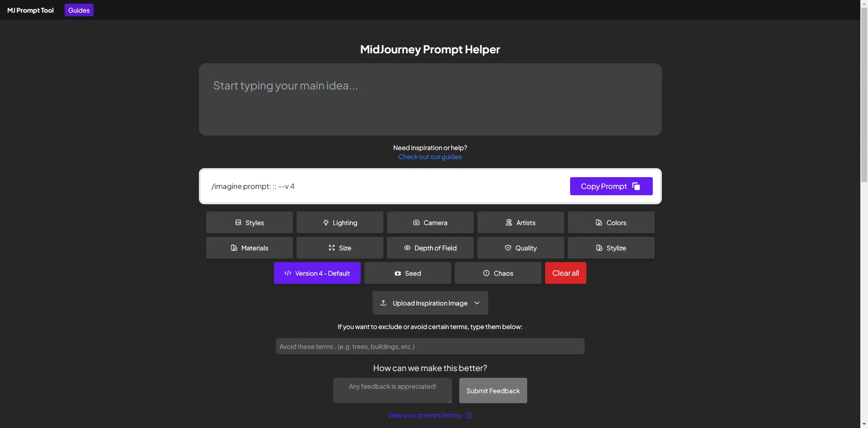Screen dimensions: 868x428
Task: Select the Lighting options
Action: (340, 222)
